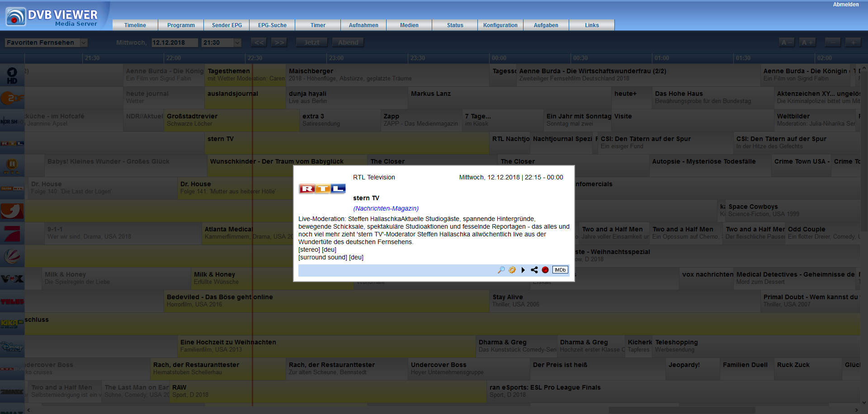Screen dimensions: 868x414
Task: Click the Jetzt button
Action: tap(312, 42)
